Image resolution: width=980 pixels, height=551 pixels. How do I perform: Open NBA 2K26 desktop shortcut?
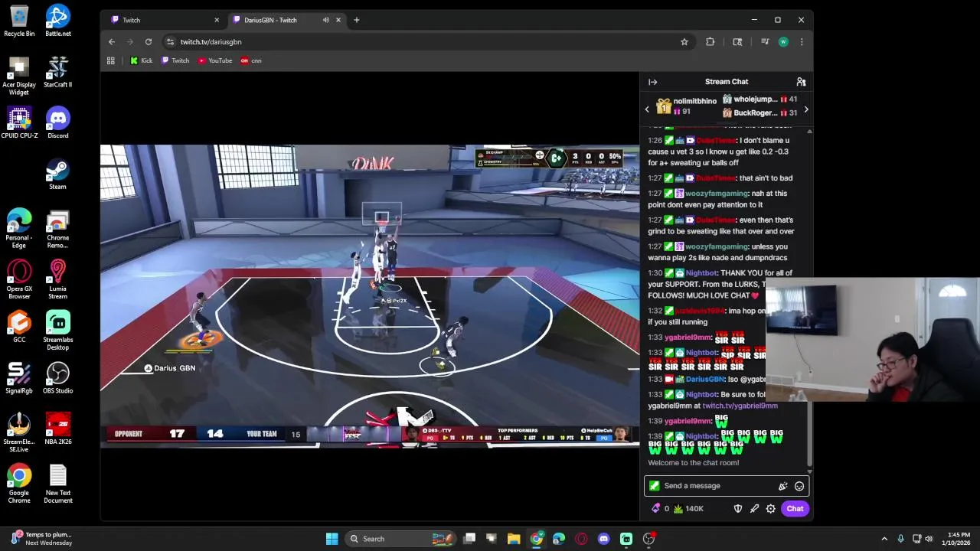57,429
